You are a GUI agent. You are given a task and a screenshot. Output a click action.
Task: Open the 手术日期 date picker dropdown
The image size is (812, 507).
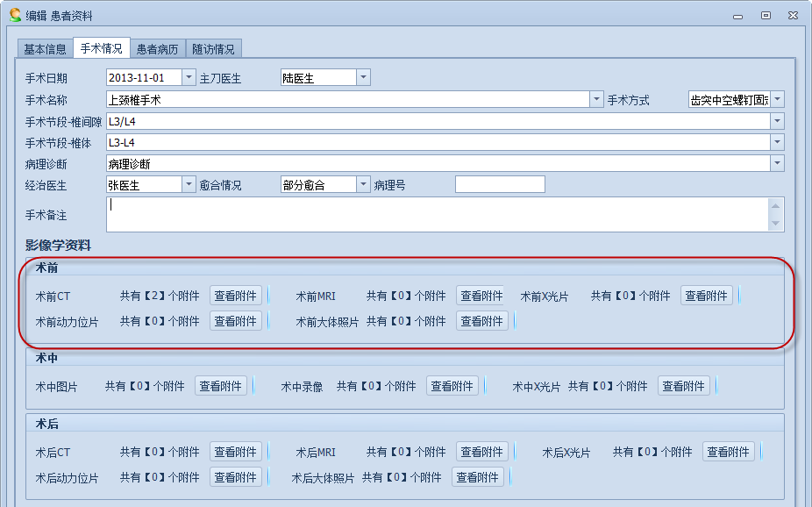pos(189,78)
